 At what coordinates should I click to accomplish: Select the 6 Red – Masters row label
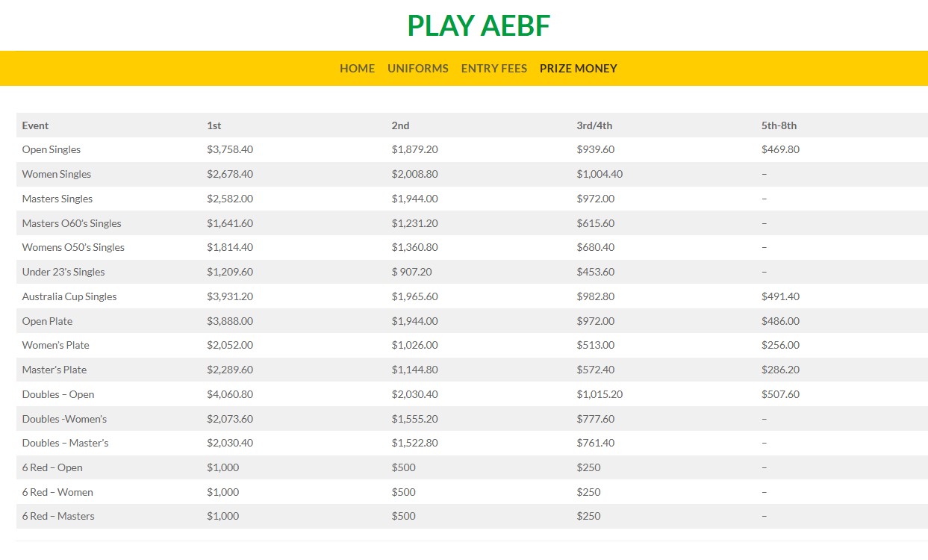(x=58, y=516)
